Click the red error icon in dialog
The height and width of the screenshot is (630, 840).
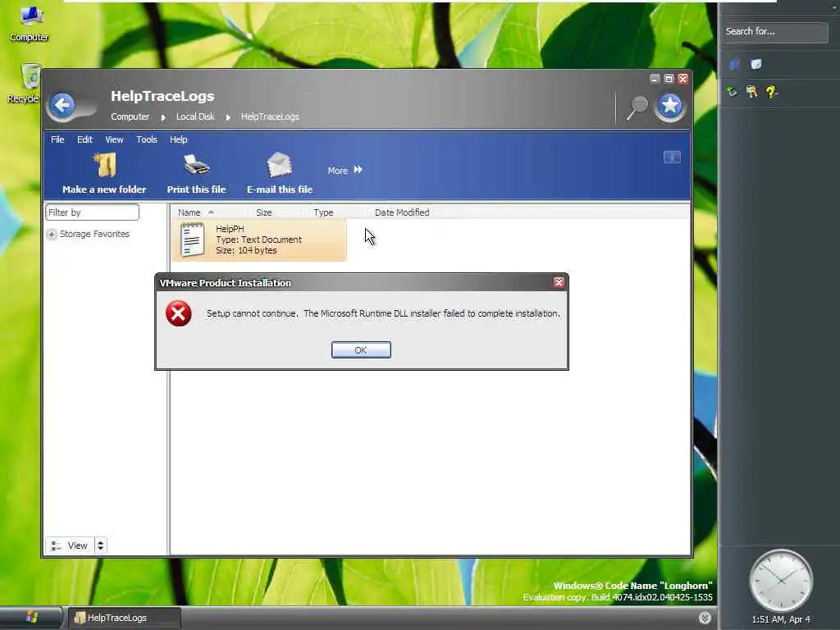click(x=178, y=313)
